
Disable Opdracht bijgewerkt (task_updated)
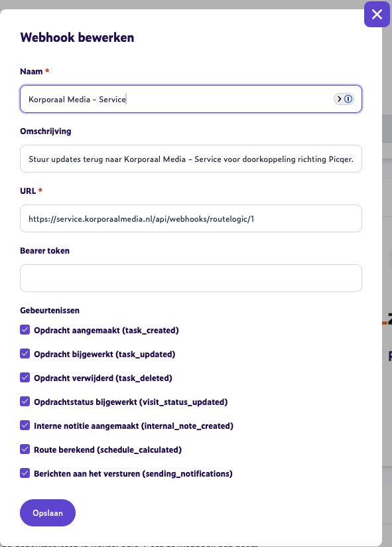pos(25,354)
